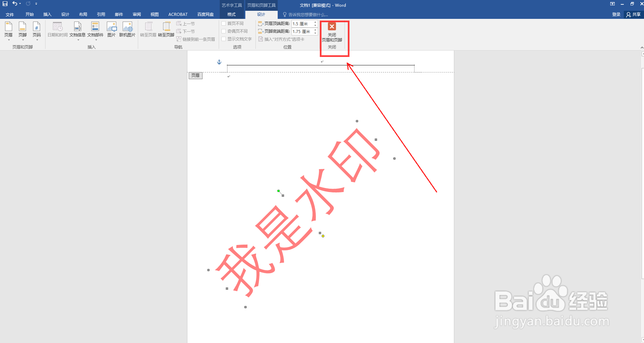This screenshot has height=343, width=644.
Task: Open the 百度网盘 ribbon tab
Action: [x=205, y=14]
